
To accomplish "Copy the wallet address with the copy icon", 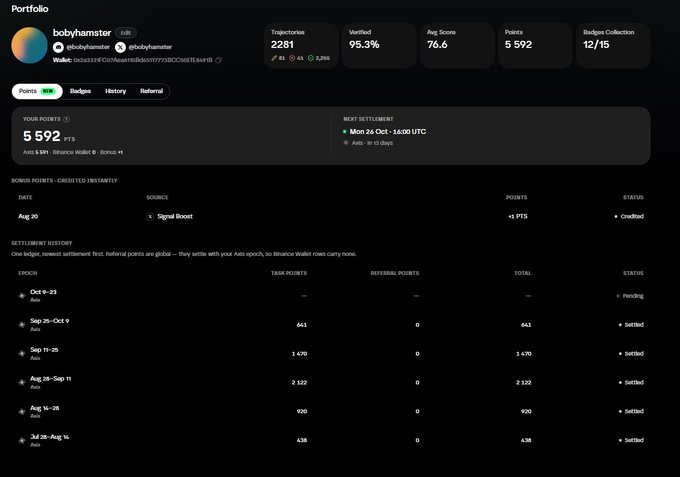I will (x=219, y=60).
